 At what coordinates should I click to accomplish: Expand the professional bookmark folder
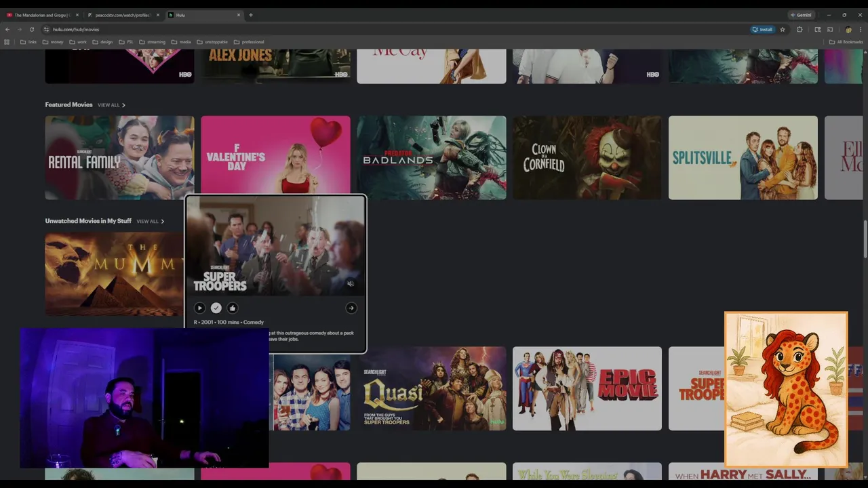(x=249, y=42)
